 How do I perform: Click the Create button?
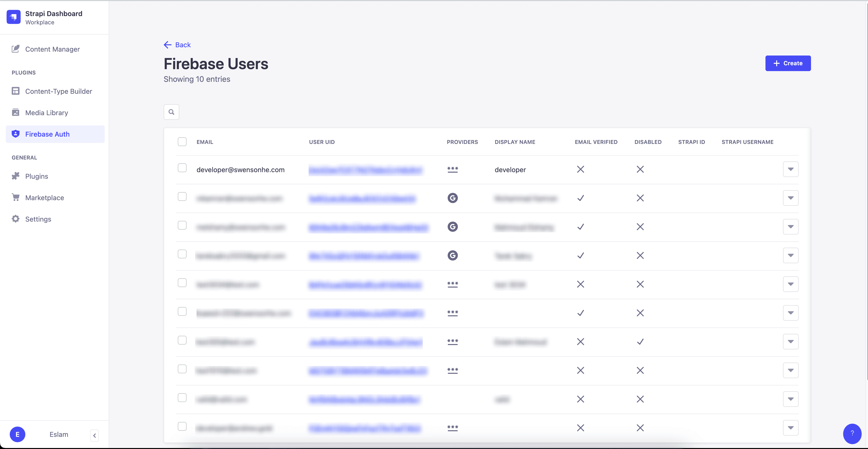coord(788,63)
